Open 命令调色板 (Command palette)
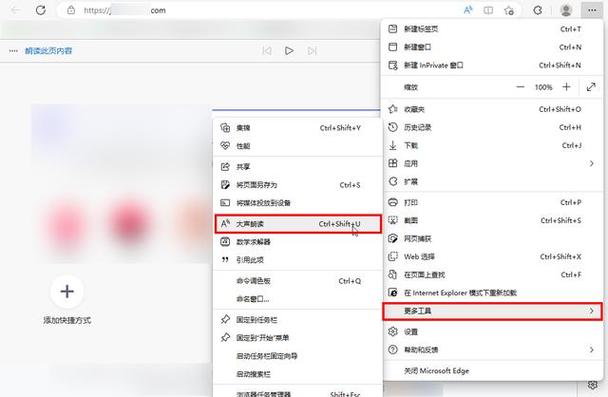This screenshot has width=608, height=397. [x=298, y=281]
